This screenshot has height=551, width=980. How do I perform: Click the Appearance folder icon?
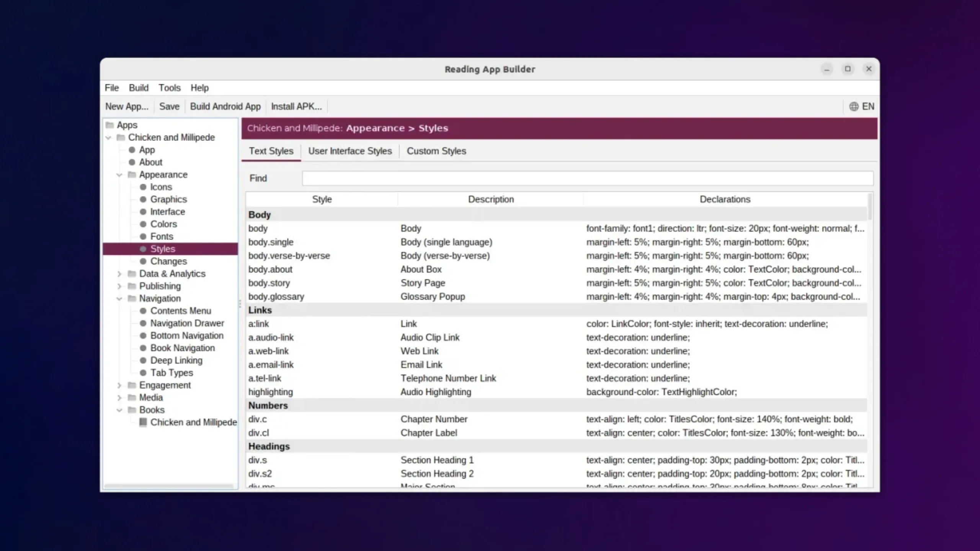point(132,174)
